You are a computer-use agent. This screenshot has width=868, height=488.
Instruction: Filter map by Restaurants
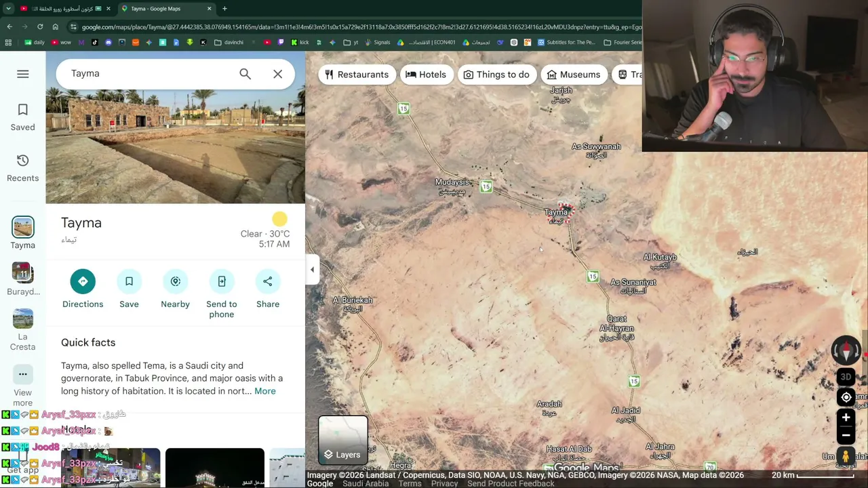click(357, 75)
